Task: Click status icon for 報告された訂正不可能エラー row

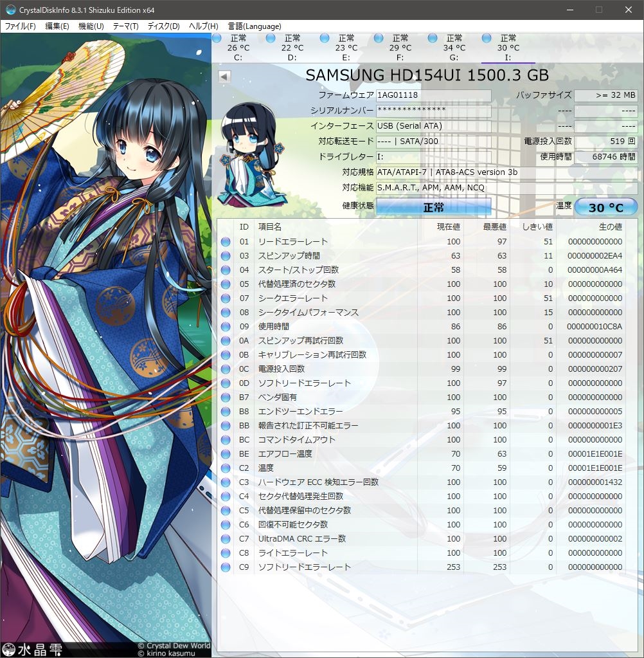Action: point(226,426)
